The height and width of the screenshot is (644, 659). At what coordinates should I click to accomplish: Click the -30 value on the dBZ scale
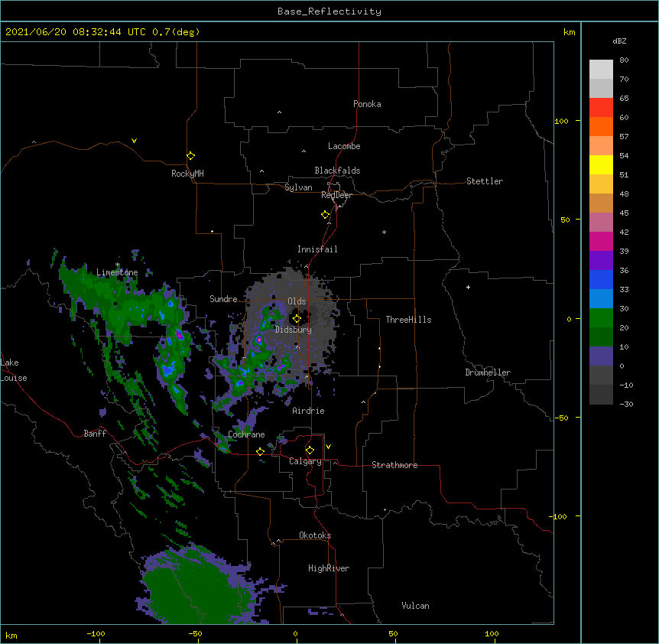pyautogui.click(x=626, y=404)
